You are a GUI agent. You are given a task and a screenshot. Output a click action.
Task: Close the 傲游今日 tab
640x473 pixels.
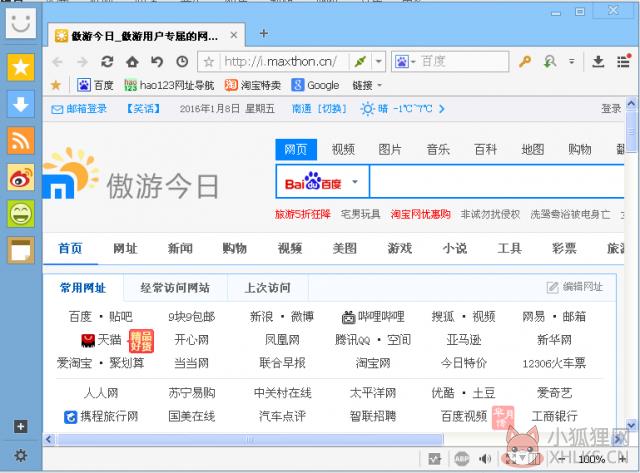pyautogui.click(x=234, y=35)
